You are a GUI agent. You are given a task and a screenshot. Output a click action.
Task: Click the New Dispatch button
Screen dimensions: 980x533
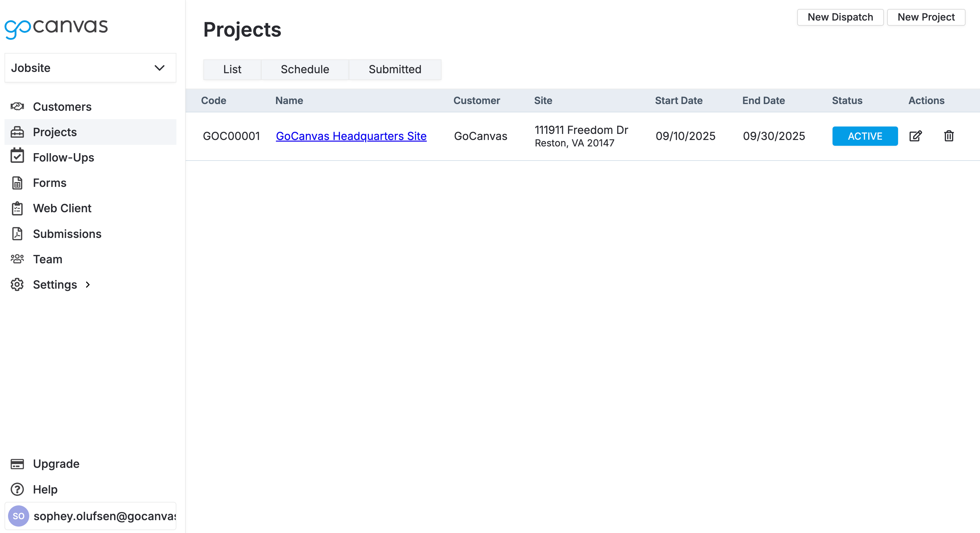(840, 17)
